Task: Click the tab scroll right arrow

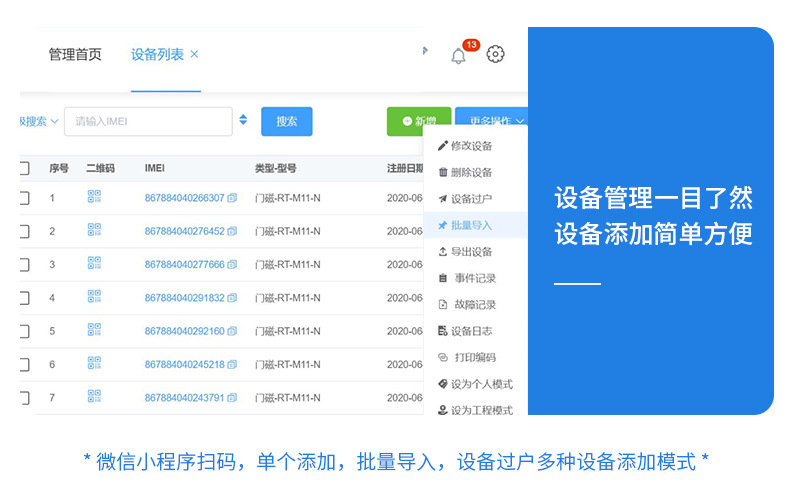Action: pyautogui.click(x=425, y=50)
